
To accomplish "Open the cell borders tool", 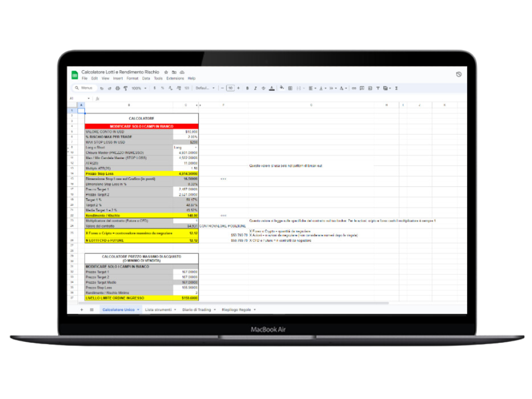I will (x=290, y=88).
